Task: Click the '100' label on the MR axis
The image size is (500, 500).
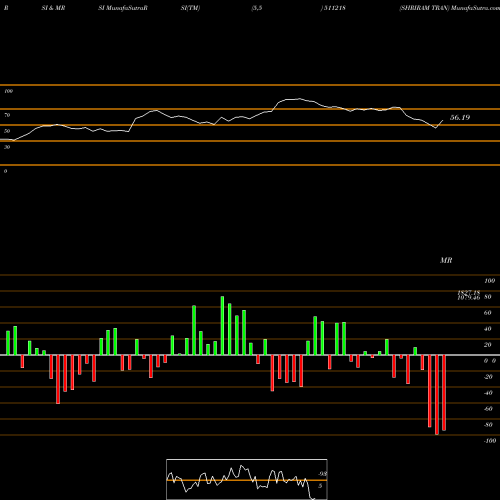Action: (x=489, y=281)
